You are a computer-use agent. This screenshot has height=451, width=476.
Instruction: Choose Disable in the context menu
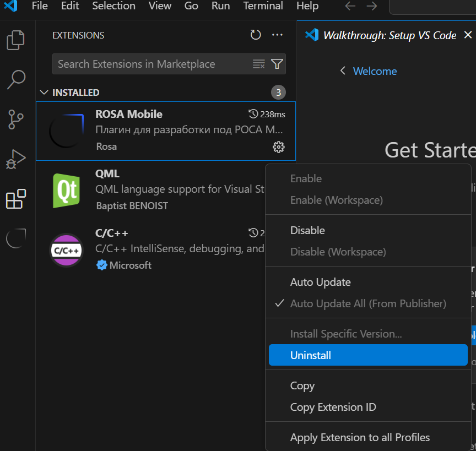click(x=307, y=230)
